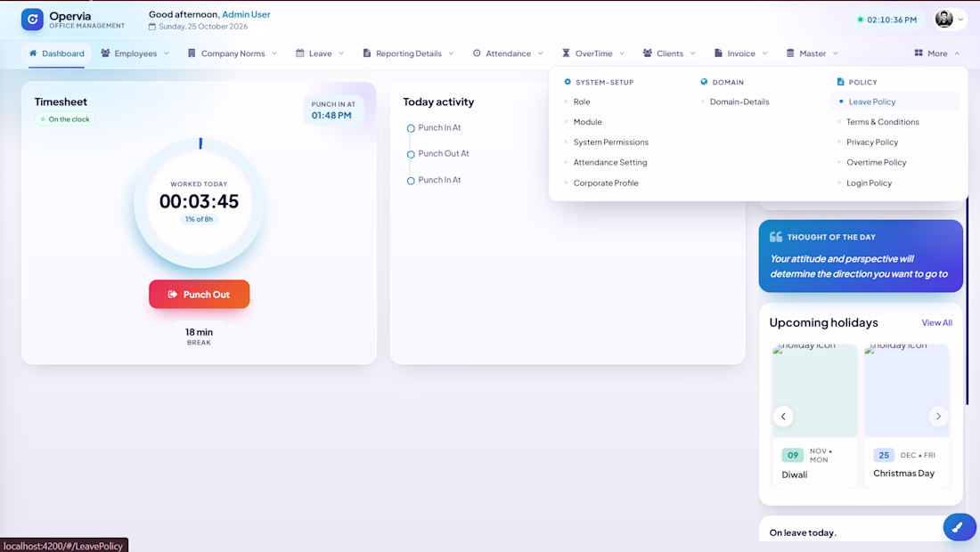Go to the Dashboard tab
The image size is (980, 552).
click(x=56, y=53)
